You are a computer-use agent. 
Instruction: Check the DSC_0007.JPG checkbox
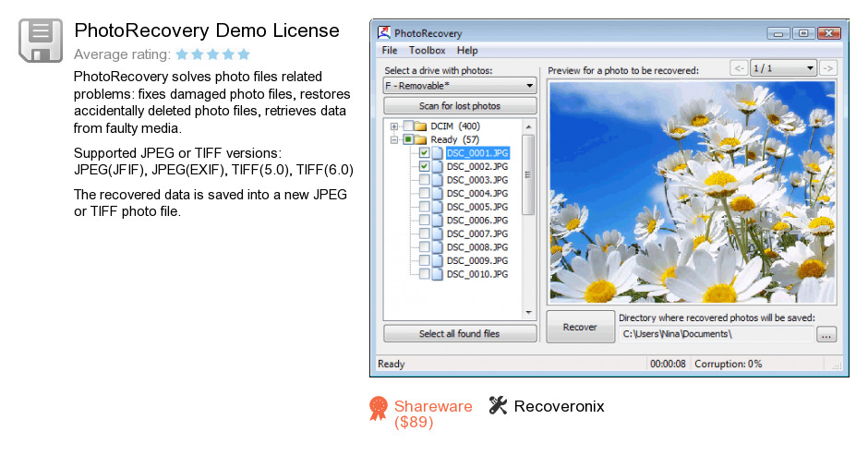point(424,233)
